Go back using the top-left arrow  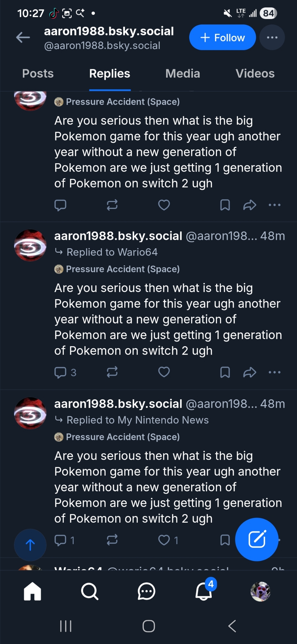(23, 38)
